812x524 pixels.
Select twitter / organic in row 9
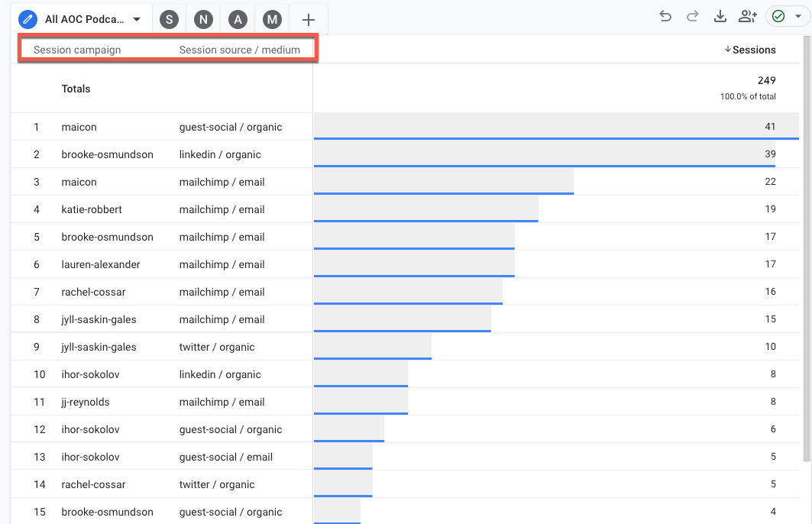[x=217, y=346]
